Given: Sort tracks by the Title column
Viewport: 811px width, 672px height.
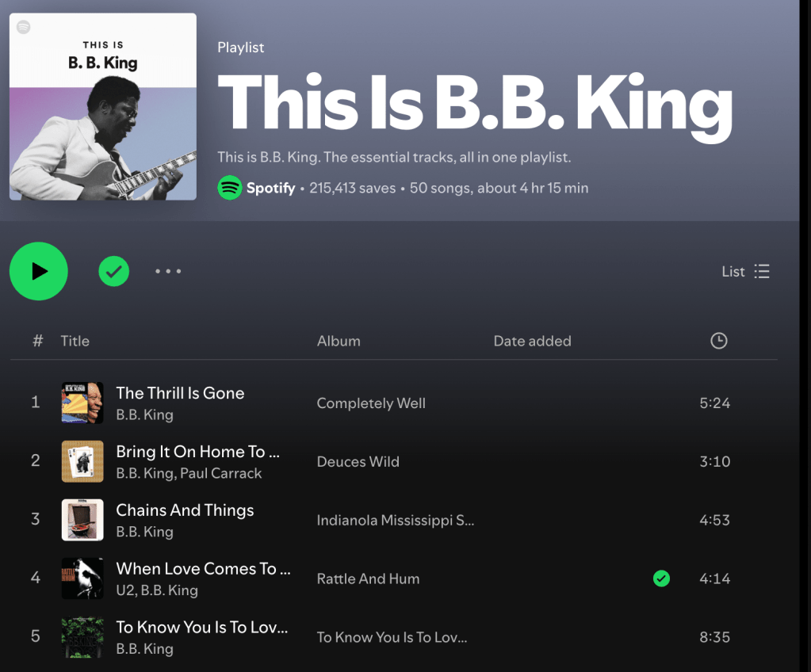Looking at the screenshot, I should pos(75,342).
